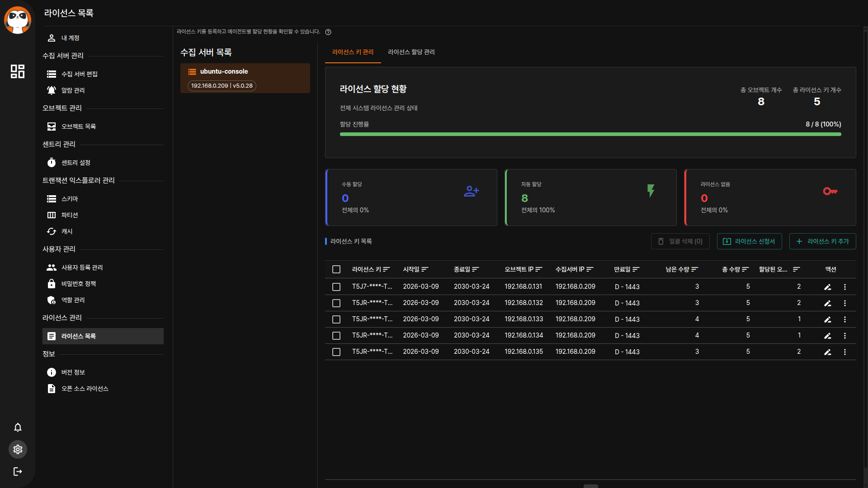Open notifications bell icon
Screen dimensions: 868x488
point(18,427)
